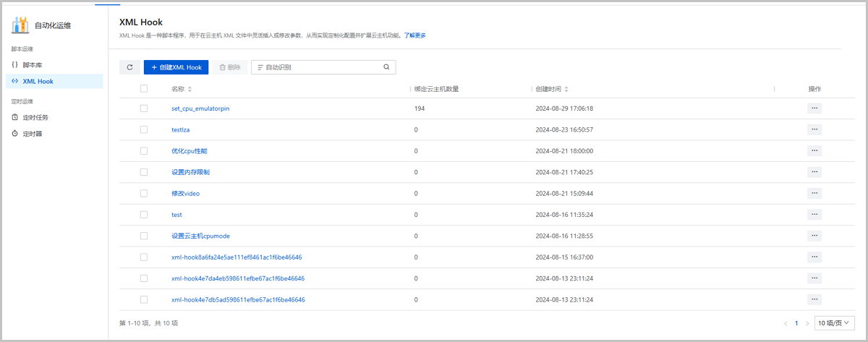Click the 自动化运维 logo icon
The width and height of the screenshot is (868, 342).
[x=20, y=25]
